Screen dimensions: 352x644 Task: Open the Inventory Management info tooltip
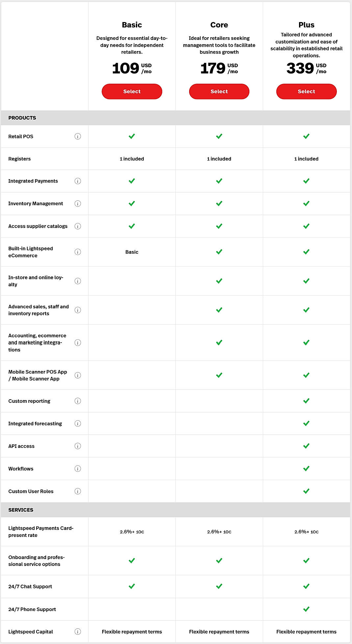[78, 204]
